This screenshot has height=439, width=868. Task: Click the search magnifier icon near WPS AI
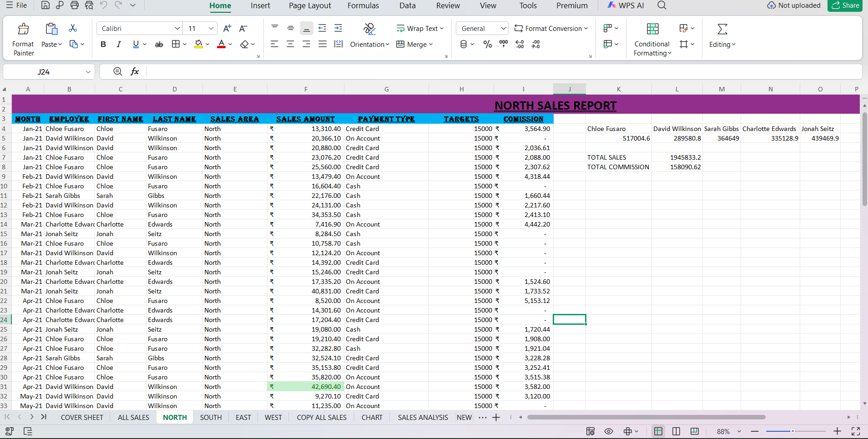pos(662,5)
